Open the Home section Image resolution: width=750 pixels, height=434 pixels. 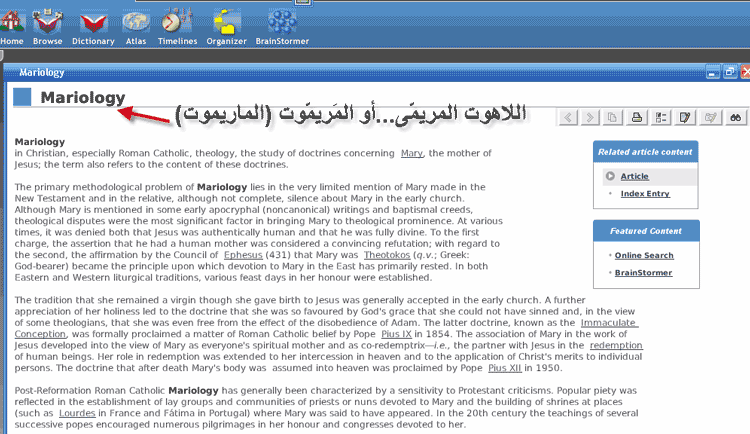pos(11,27)
